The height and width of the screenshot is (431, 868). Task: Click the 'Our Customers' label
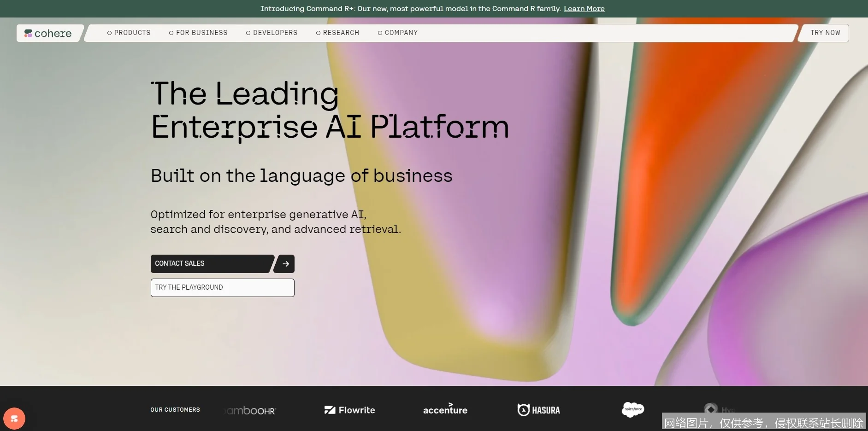(x=175, y=410)
